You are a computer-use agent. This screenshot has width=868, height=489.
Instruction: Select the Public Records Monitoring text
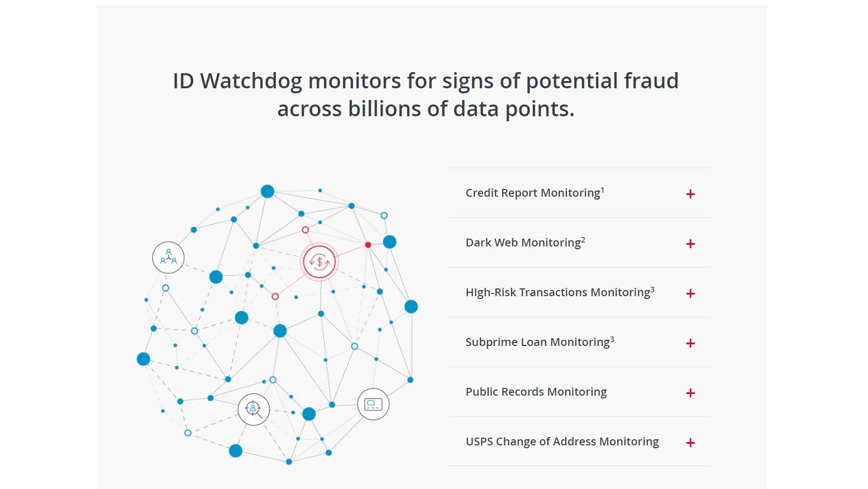pos(536,392)
